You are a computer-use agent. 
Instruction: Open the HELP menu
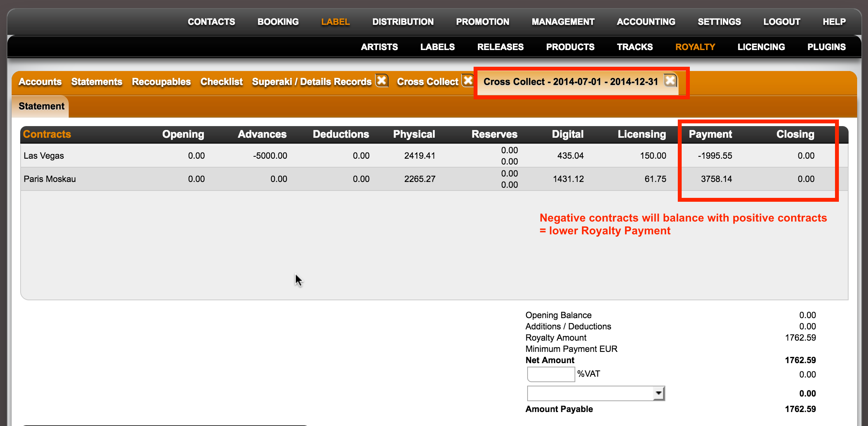(834, 22)
